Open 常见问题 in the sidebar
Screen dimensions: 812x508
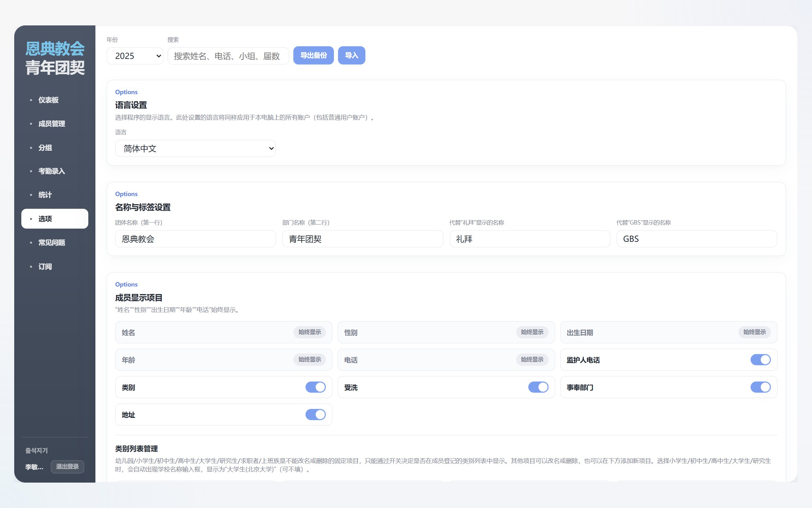pyautogui.click(x=54, y=242)
